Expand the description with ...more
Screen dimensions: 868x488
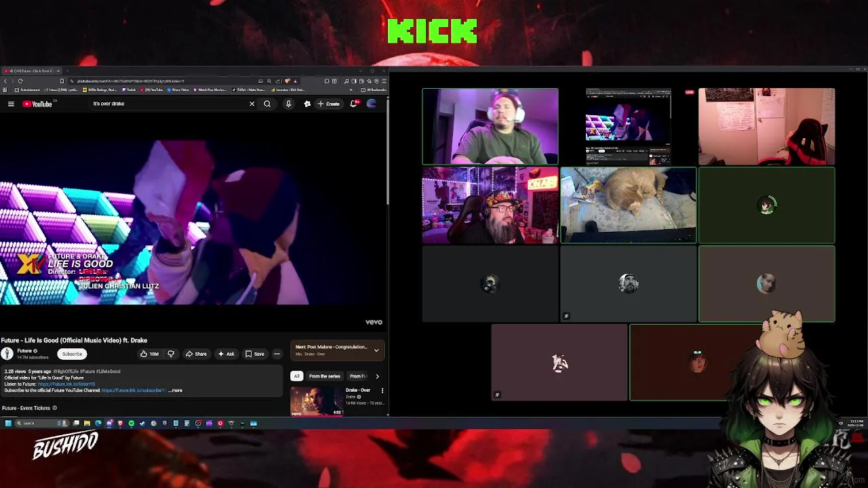176,390
